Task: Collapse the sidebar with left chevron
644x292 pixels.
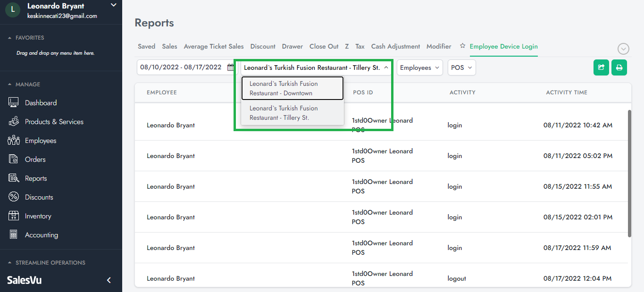Action: click(109, 280)
